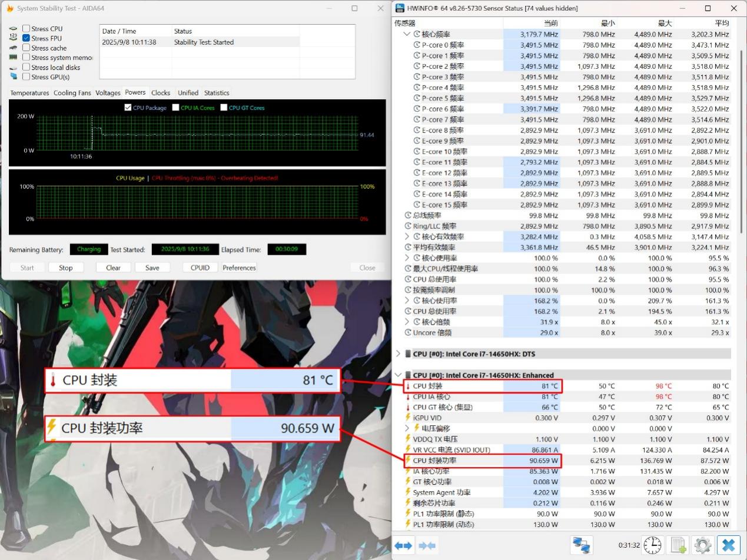Viewport: 747px width, 560px height.
Task: Open the network remote monitoring icon
Action: coord(581,545)
